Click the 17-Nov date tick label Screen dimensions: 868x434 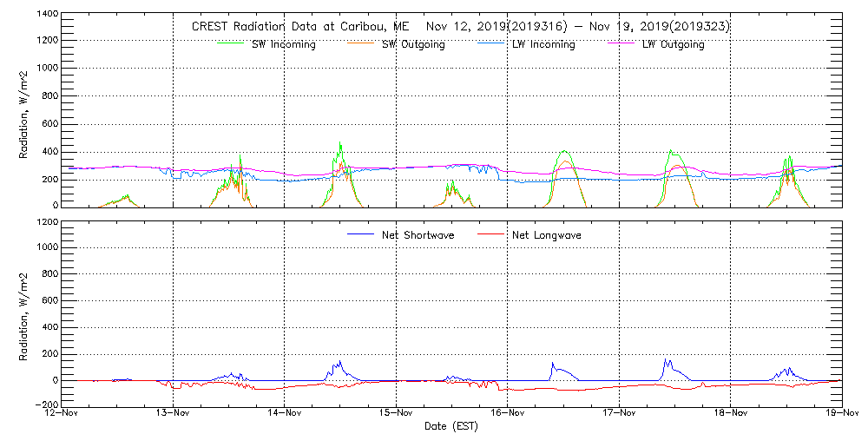619,414
